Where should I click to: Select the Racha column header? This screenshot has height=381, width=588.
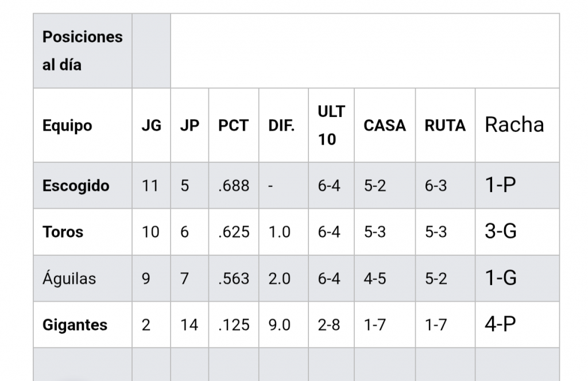click(514, 125)
